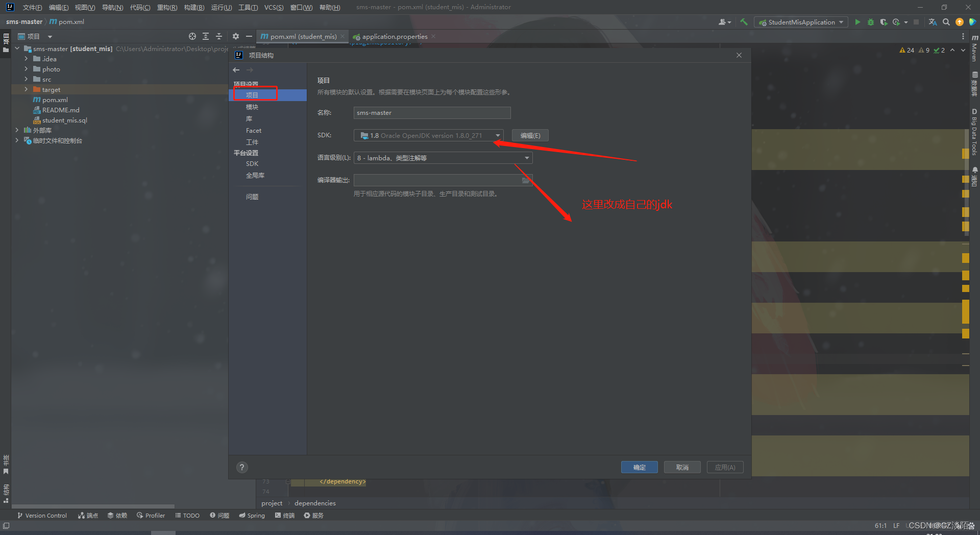Select 模块 in the project settings list

(252, 107)
